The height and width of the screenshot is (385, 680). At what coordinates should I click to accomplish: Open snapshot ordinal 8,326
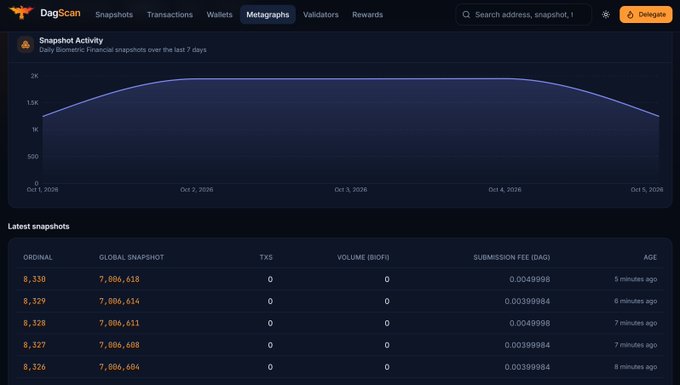[x=34, y=367]
